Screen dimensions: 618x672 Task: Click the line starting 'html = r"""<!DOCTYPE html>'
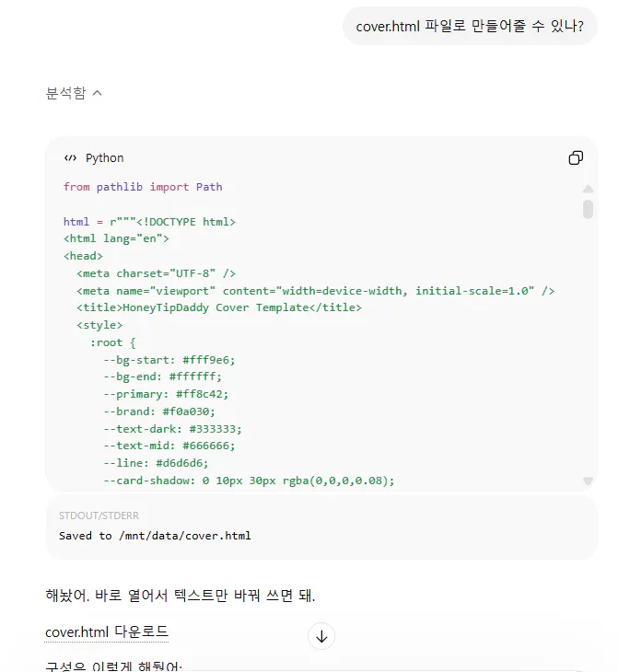[149, 222]
